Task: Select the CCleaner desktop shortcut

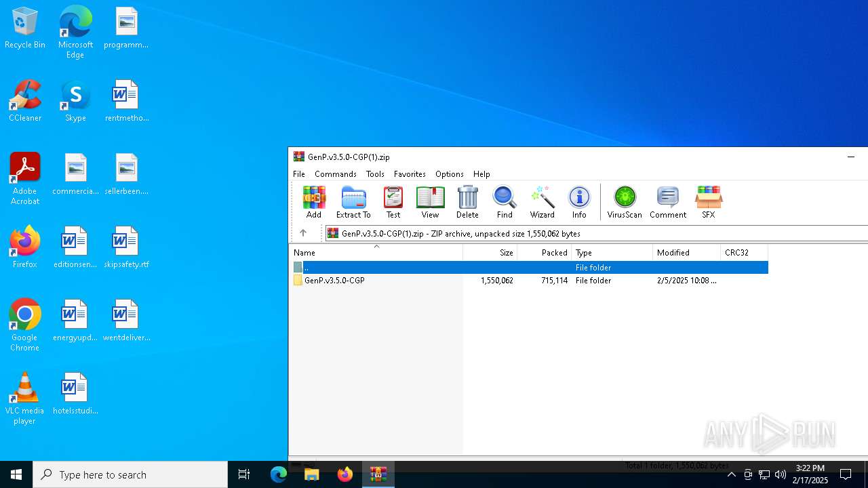Action: (25, 102)
